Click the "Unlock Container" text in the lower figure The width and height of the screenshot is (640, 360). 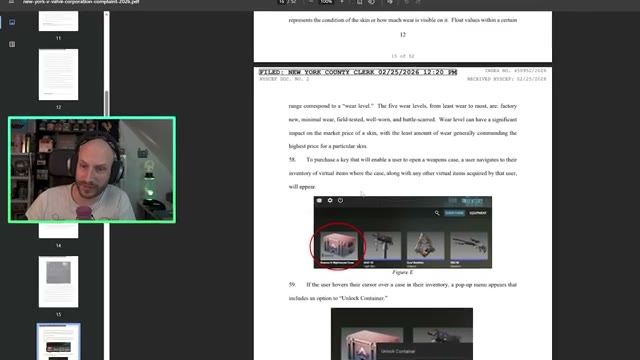tap(398, 351)
